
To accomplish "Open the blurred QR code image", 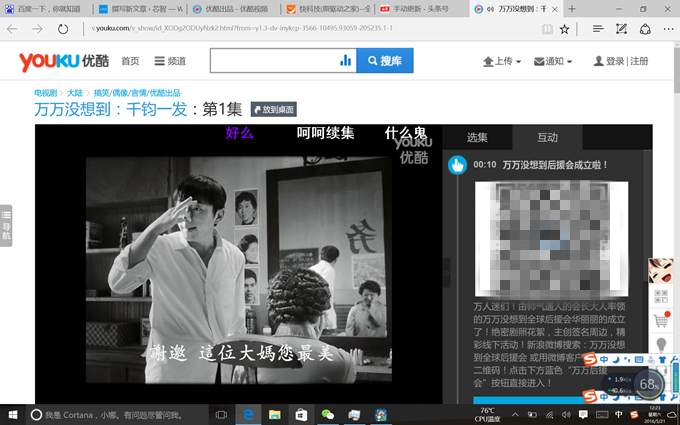I will (x=552, y=239).
